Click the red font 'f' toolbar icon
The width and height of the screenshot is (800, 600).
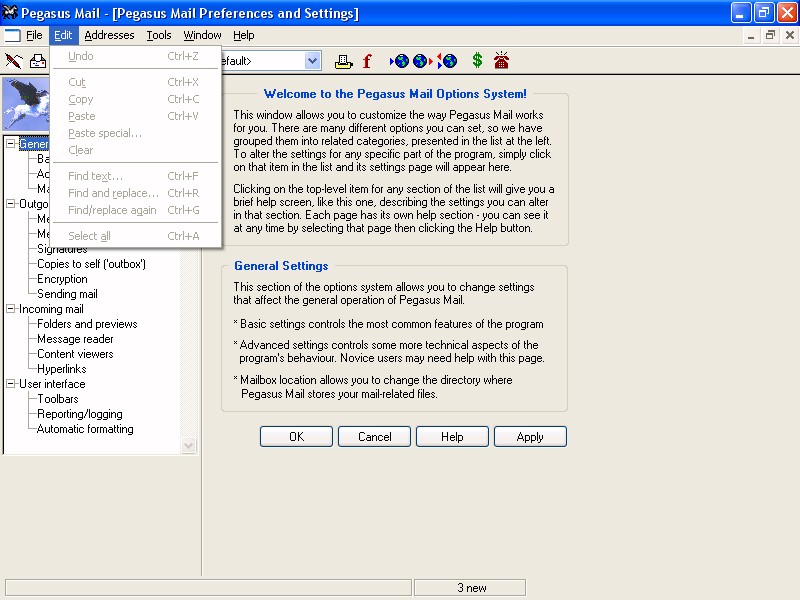(x=367, y=61)
